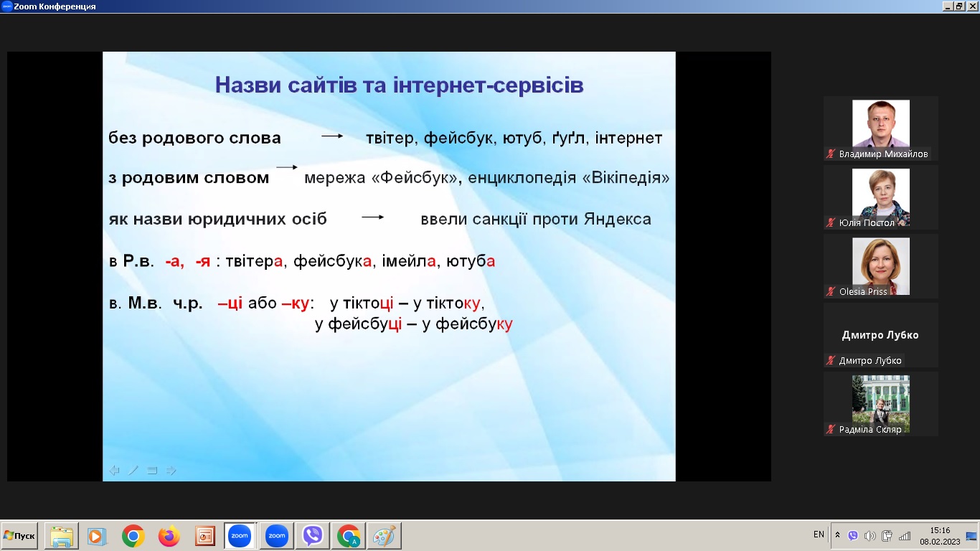
Task: Show hidden tray icons with the double chevron
Action: tap(837, 535)
